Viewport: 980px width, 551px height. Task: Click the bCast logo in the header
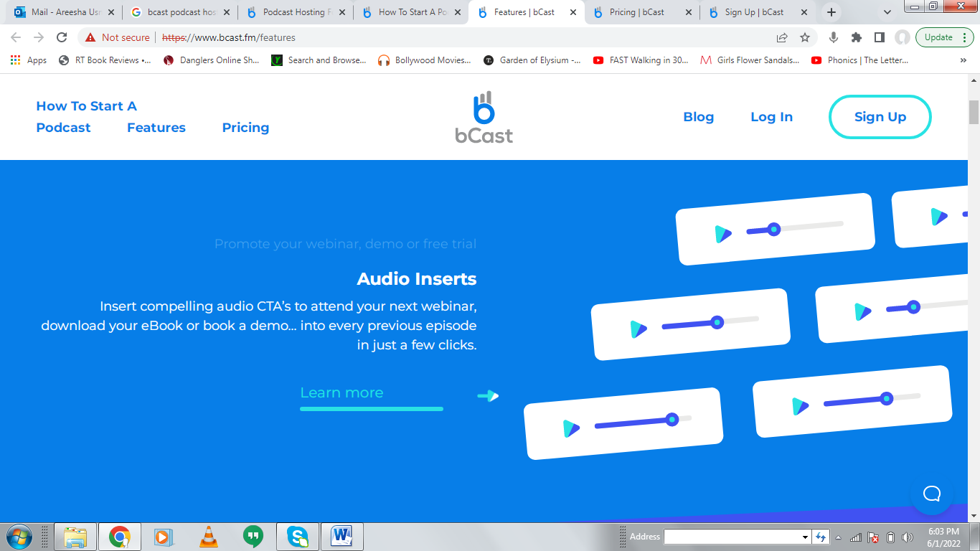[484, 117]
